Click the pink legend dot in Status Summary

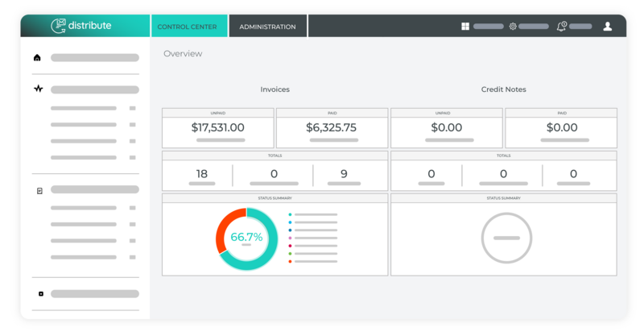[290, 239]
